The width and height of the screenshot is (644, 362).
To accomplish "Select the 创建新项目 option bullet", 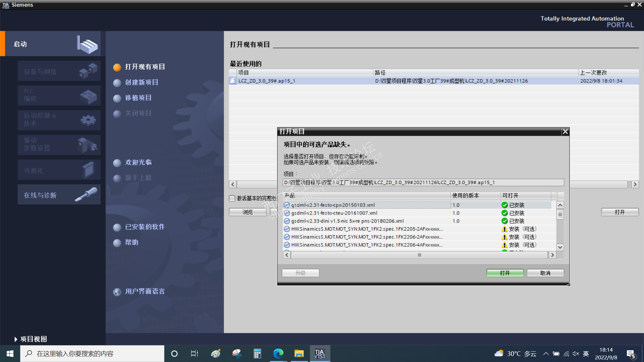I will click(x=117, y=82).
